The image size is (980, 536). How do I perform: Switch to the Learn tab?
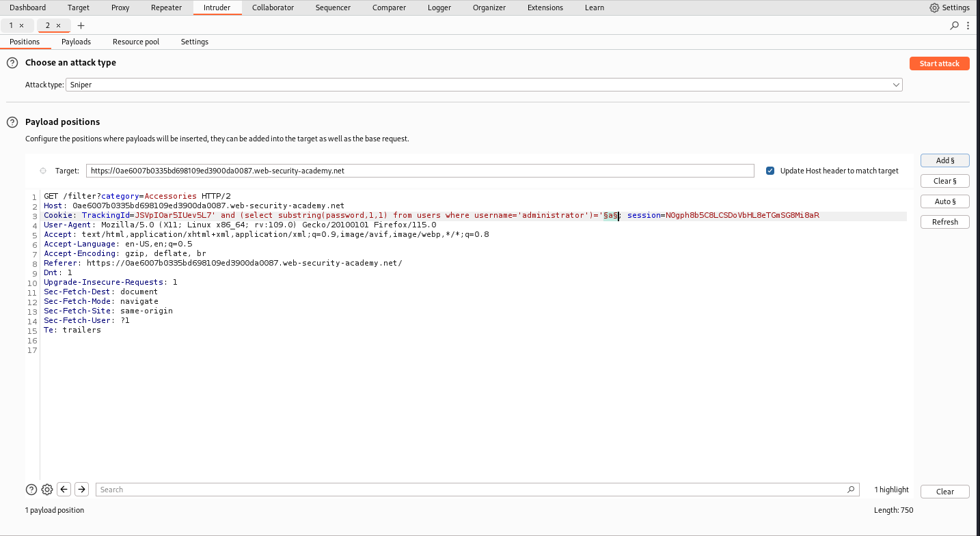click(595, 8)
